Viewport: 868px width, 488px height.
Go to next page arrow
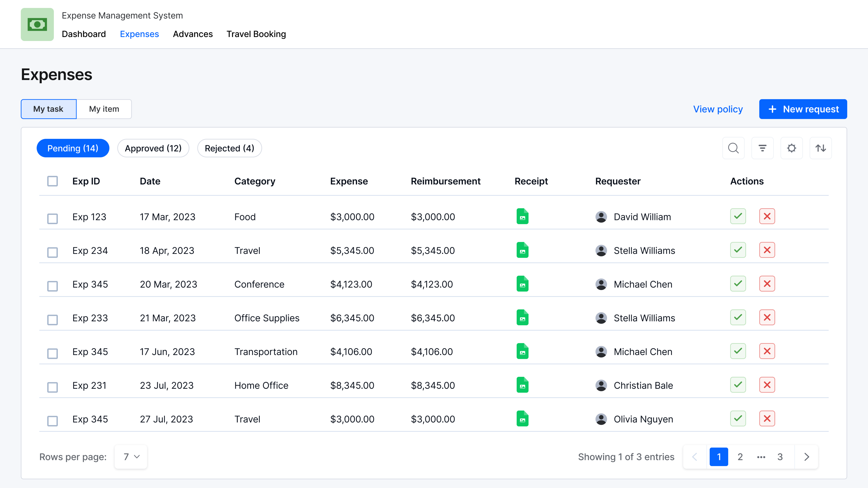[806, 457]
